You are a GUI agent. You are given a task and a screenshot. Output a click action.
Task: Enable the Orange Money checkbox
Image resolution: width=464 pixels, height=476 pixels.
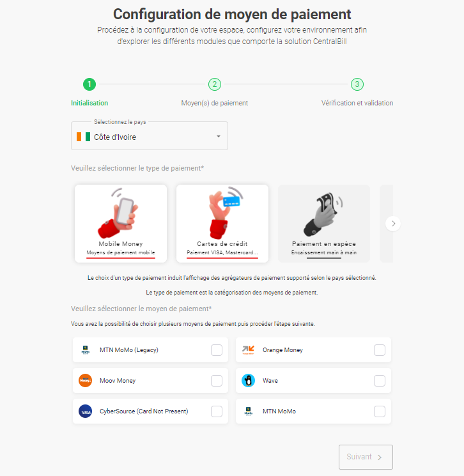point(380,350)
